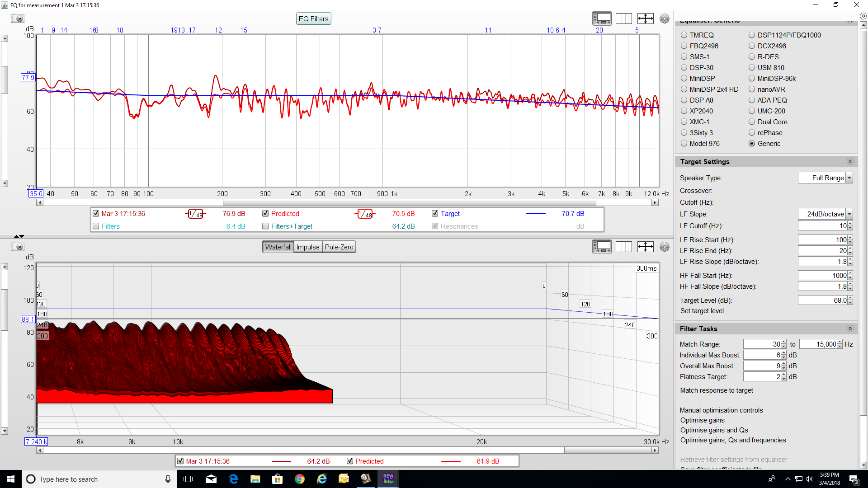Adjust the LF Cutoff stepper arrows

coord(850,226)
